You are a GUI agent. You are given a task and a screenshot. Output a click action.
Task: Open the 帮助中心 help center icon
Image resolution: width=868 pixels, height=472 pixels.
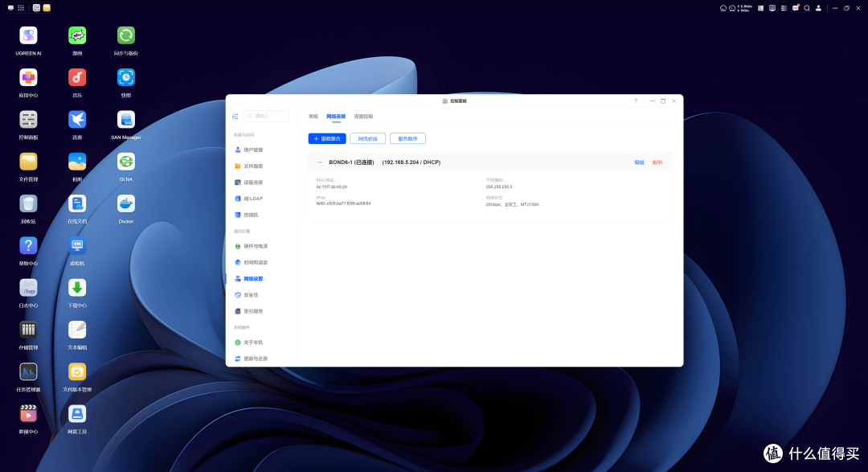click(28, 245)
